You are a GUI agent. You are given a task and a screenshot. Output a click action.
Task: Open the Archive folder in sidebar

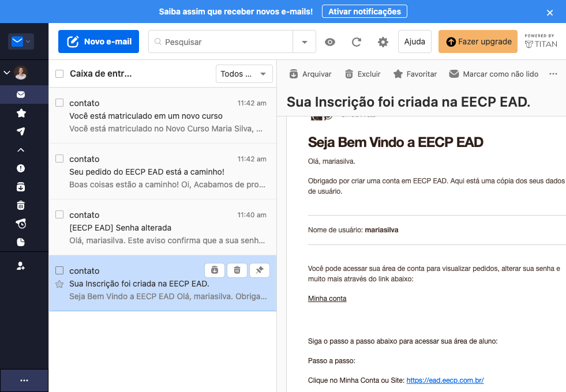coord(21,187)
